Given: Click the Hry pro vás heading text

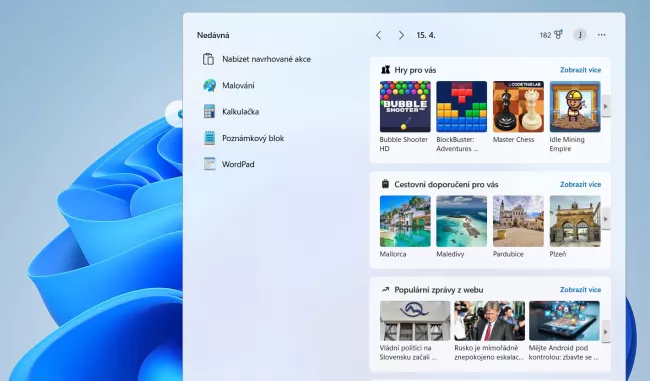Looking at the screenshot, I should [x=415, y=70].
